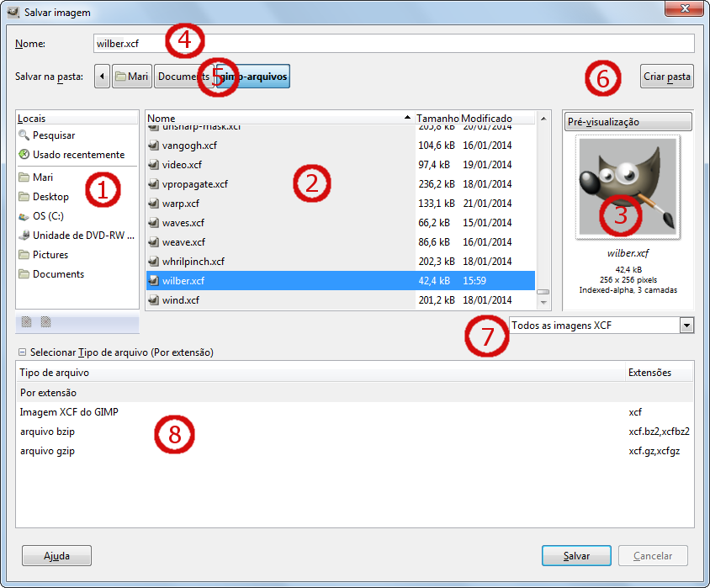Click the Nome filename input field
710x588 pixels.
tap(394, 44)
